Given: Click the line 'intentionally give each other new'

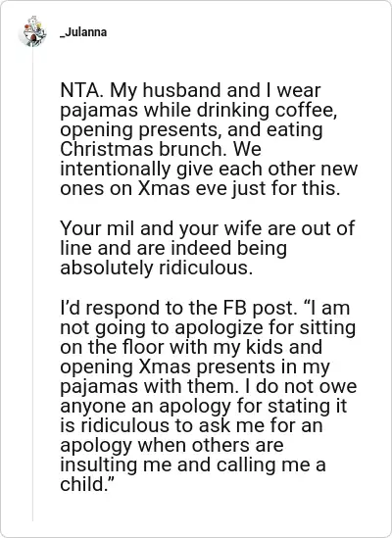Looking at the screenshot, I should (x=209, y=169).
